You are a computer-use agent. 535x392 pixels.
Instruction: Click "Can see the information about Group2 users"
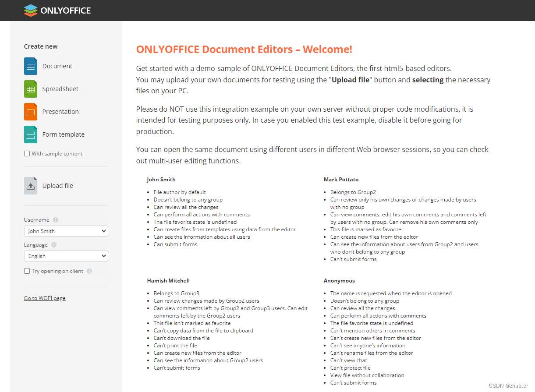tap(208, 360)
